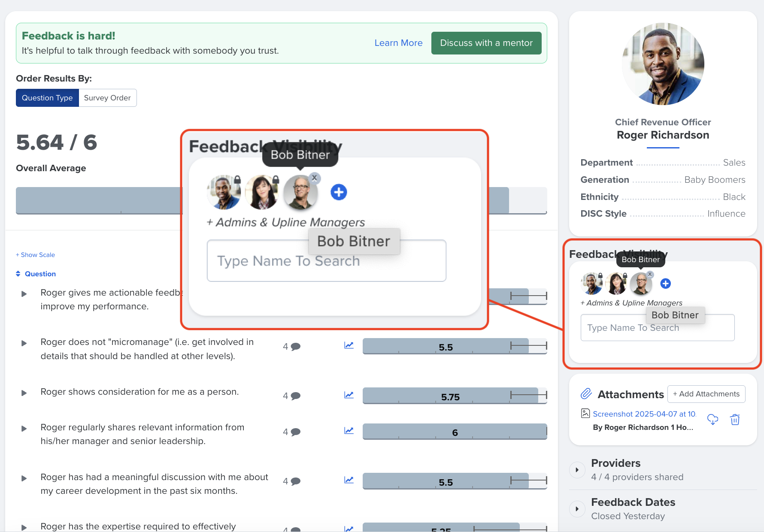Screen dimensions: 764x532
Task: Open the trend chart icon for the 5.75 score row
Action: click(x=349, y=395)
